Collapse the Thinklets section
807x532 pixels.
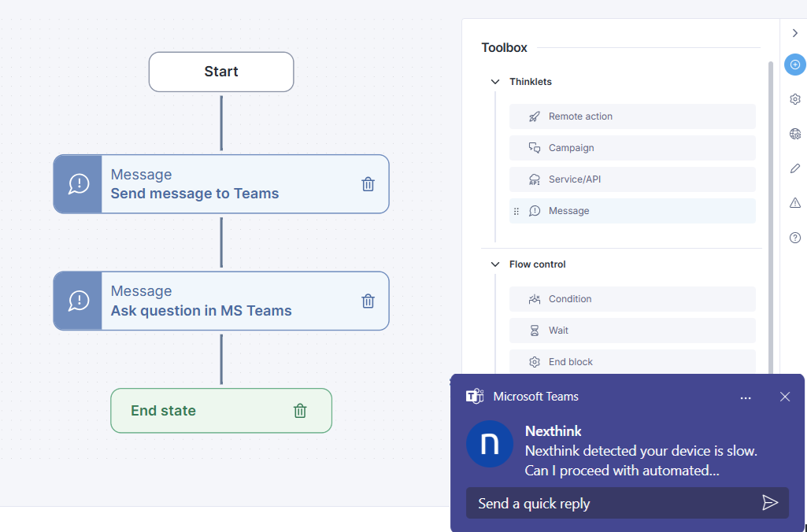pos(495,82)
